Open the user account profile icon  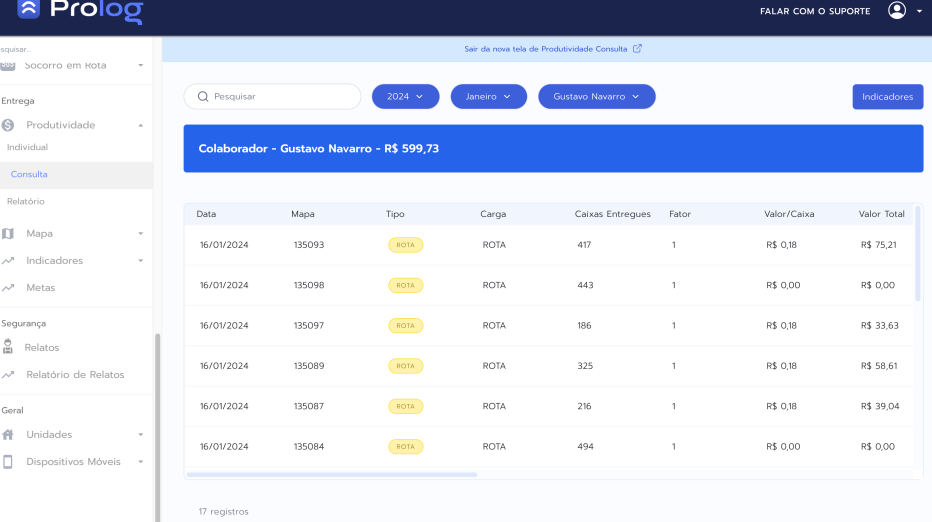[897, 11]
